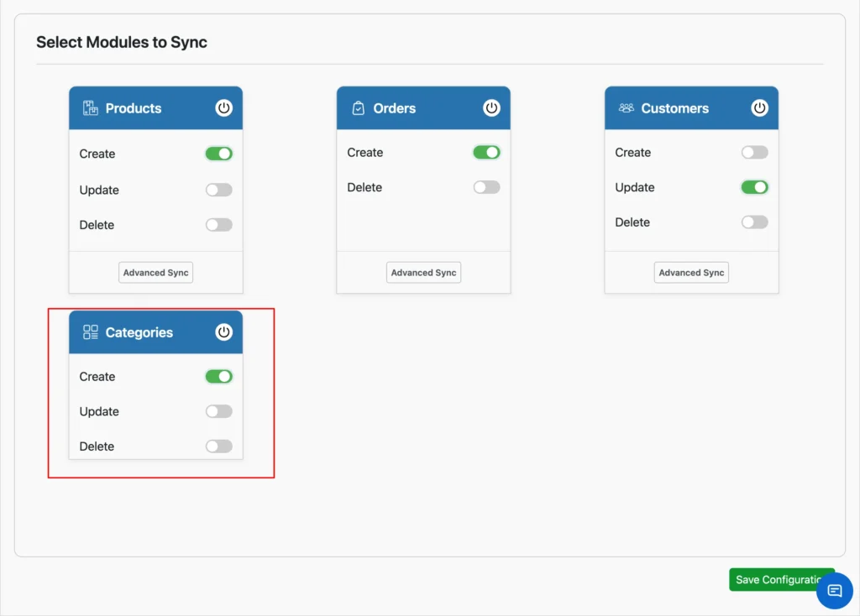Disable the Update toggle for Customers
The image size is (860, 616).
tap(754, 187)
